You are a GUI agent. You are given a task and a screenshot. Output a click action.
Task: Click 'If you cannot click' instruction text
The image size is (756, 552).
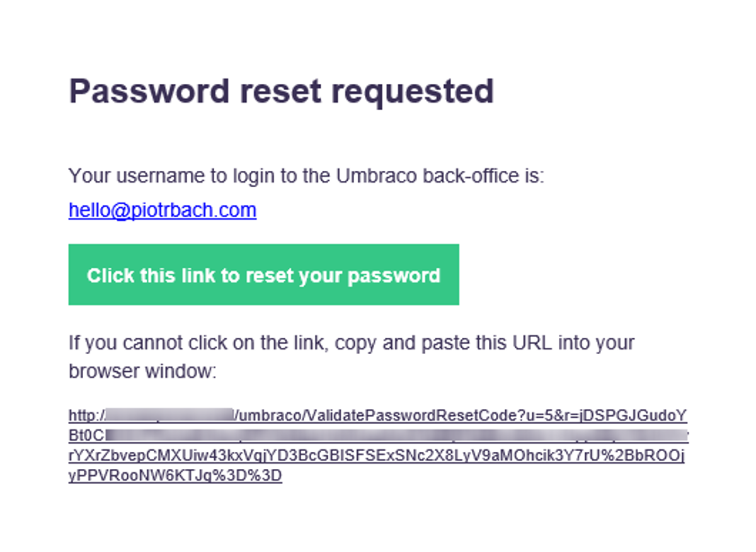(x=139, y=343)
